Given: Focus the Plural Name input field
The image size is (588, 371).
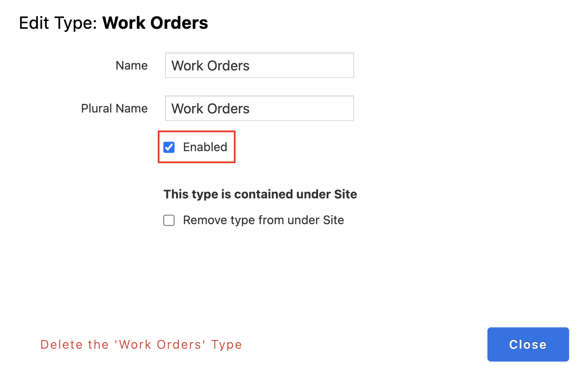Looking at the screenshot, I should (x=260, y=108).
